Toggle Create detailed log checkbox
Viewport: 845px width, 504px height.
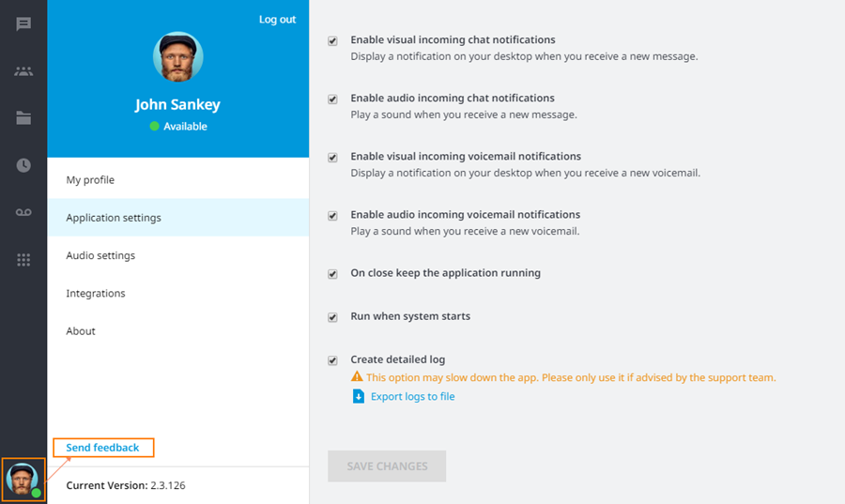click(332, 360)
